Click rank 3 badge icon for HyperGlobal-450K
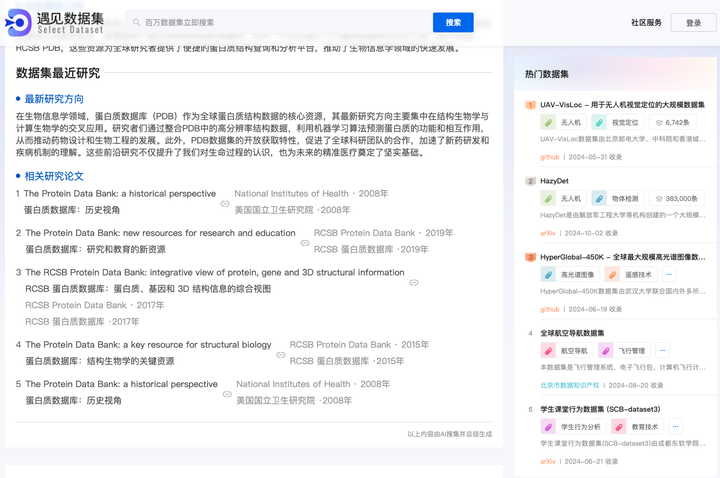Screen dimensions: 720x478 tap(530, 257)
